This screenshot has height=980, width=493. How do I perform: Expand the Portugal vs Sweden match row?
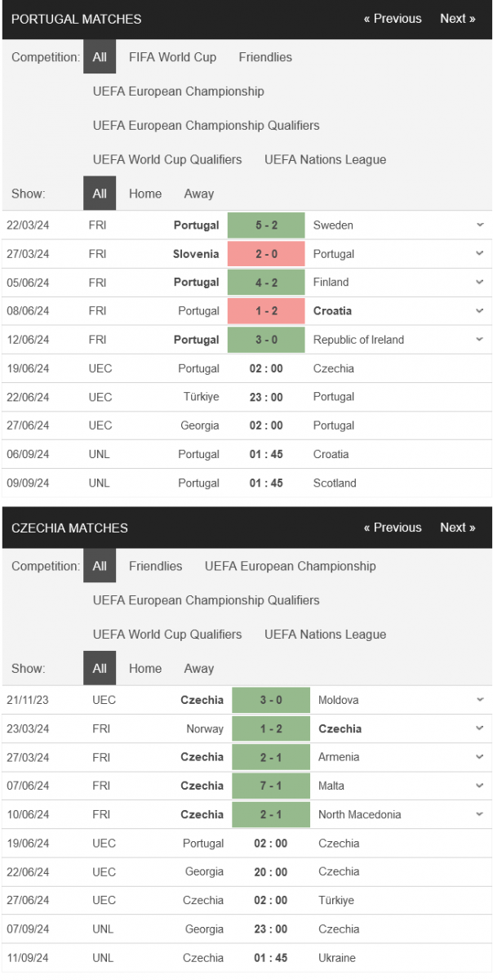(480, 225)
